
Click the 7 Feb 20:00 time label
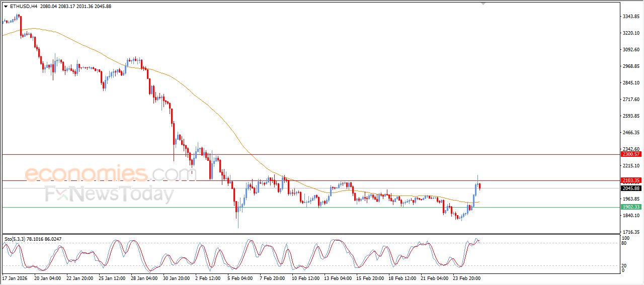[272, 277]
